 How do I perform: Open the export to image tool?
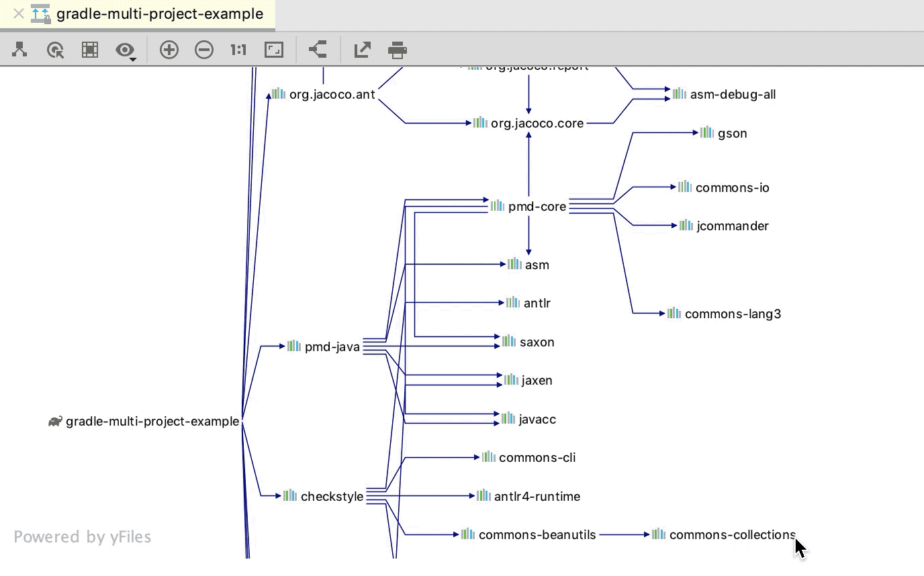click(362, 49)
